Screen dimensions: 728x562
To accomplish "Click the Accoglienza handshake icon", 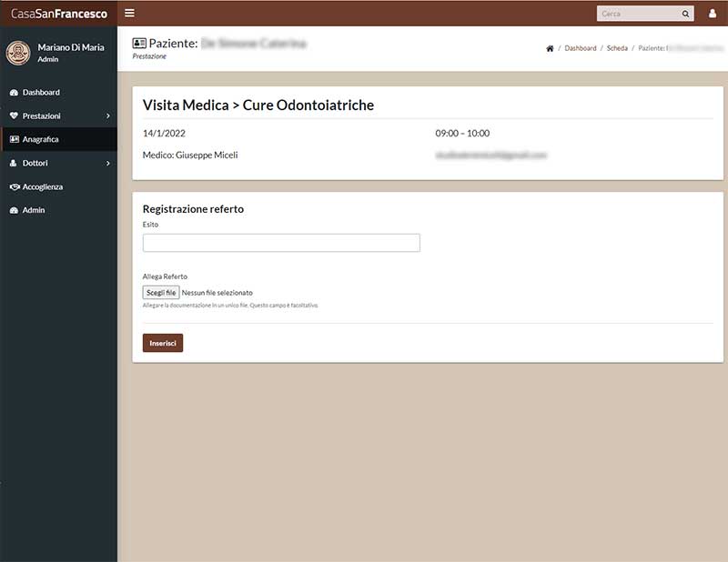I will pos(15,186).
